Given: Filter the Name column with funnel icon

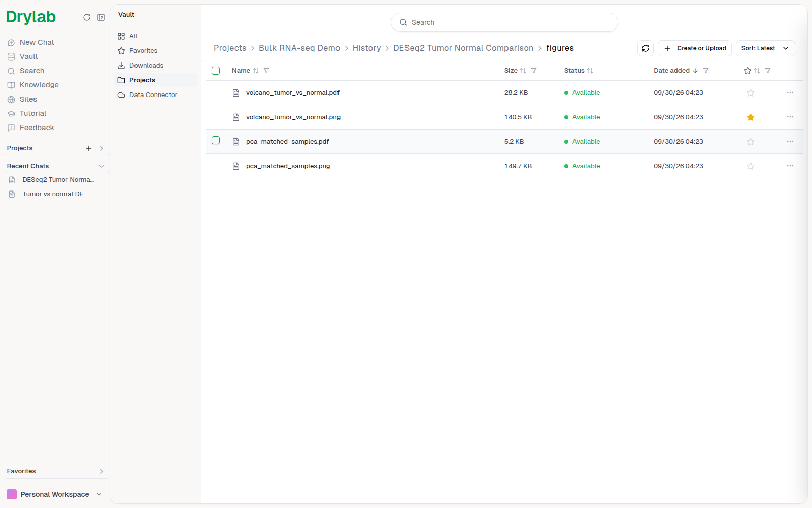Looking at the screenshot, I should 266,71.
